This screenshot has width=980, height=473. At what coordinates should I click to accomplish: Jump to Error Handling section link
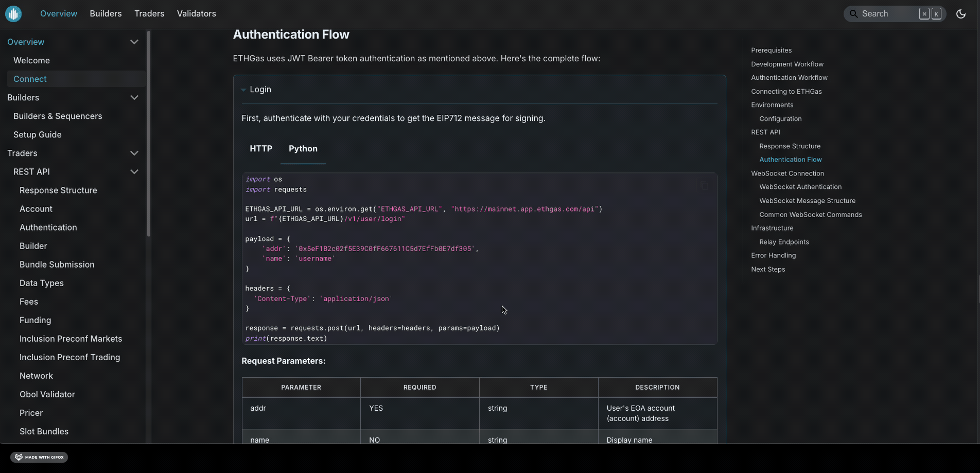pos(773,255)
